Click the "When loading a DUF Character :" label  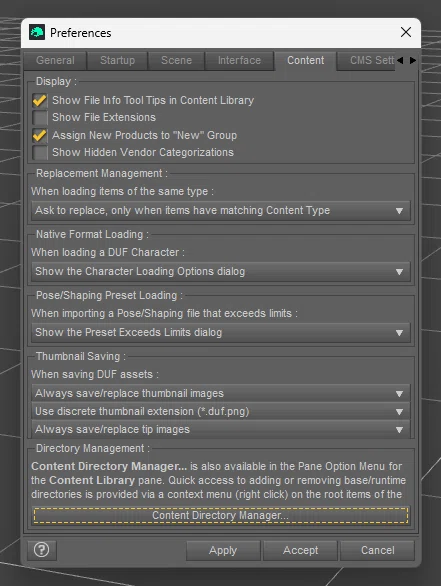[x=108, y=253]
